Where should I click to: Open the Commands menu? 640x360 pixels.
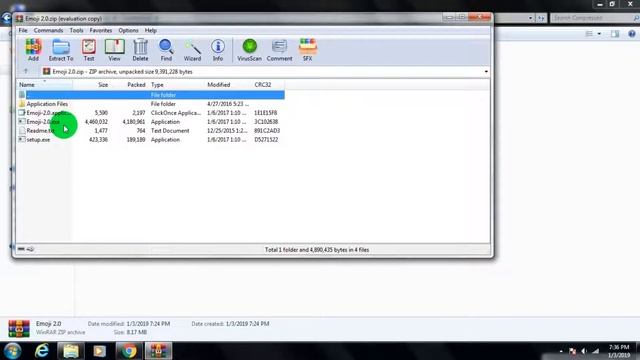click(x=48, y=31)
